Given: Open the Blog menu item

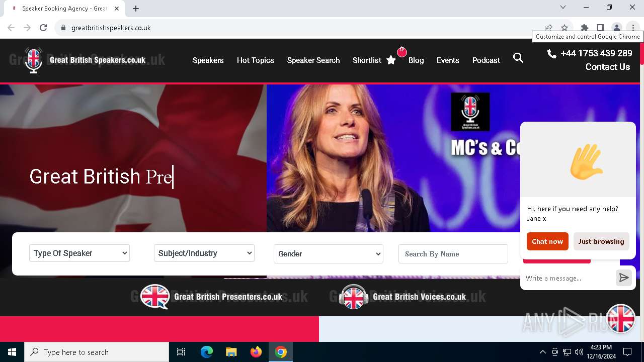Looking at the screenshot, I should click(416, 60).
